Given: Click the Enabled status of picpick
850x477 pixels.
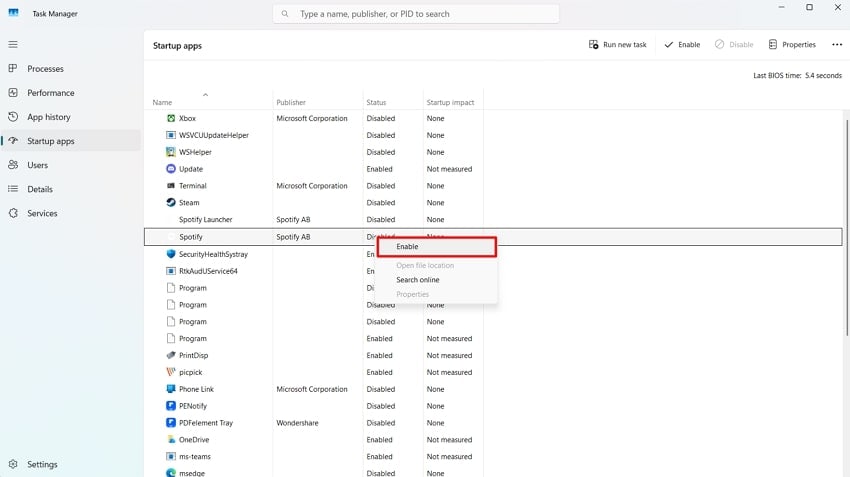Looking at the screenshot, I should [x=379, y=372].
